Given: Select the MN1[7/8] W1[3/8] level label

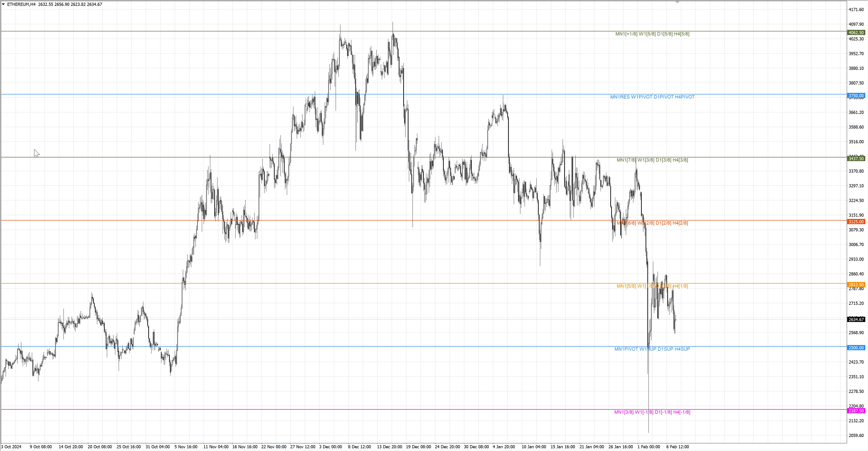Looking at the screenshot, I should (652, 160).
